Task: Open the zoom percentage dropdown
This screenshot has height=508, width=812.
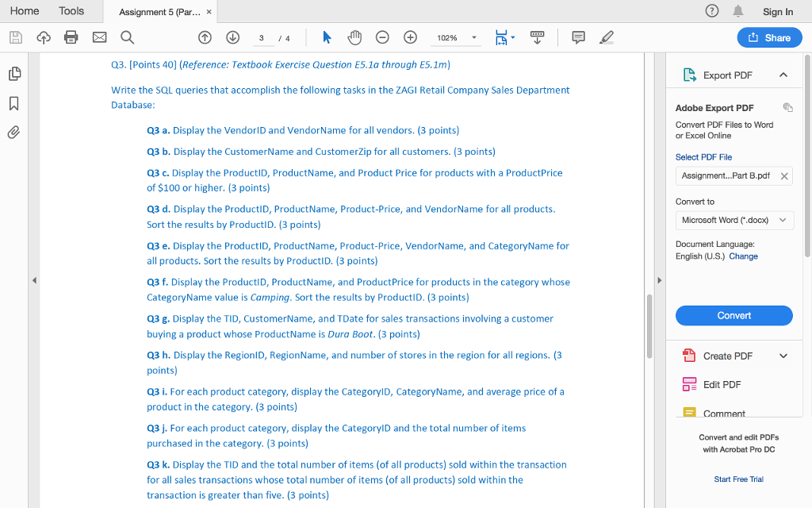Action: click(x=473, y=37)
